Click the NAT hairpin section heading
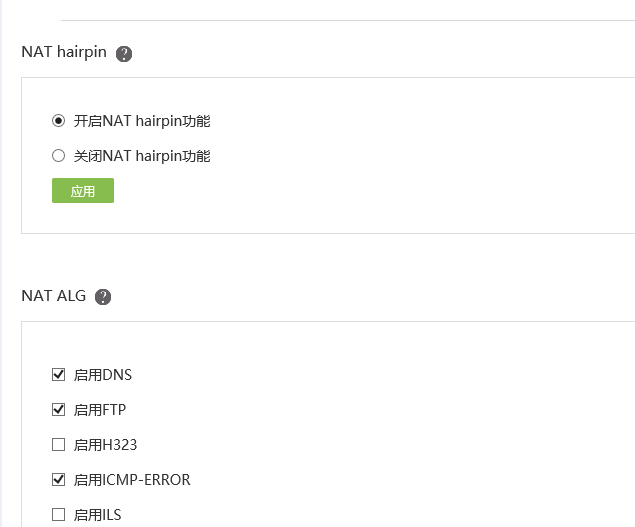This screenshot has width=635, height=527. (64, 53)
